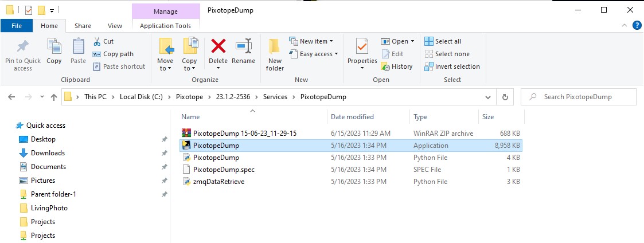The width and height of the screenshot is (644, 243).
Task: Click the Copy icon in Clipboard group
Action: pyautogui.click(x=54, y=47)
